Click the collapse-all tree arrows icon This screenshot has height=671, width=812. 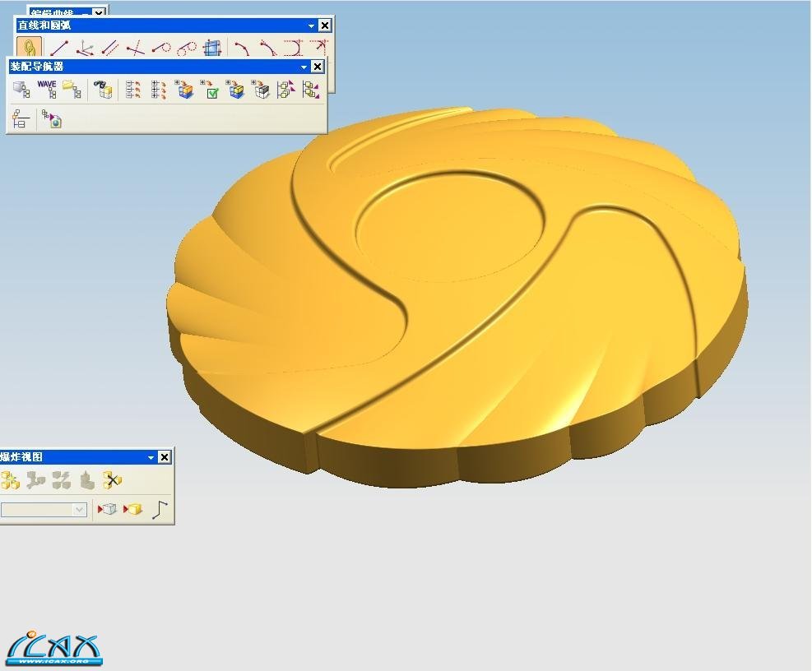coord(133,89)
